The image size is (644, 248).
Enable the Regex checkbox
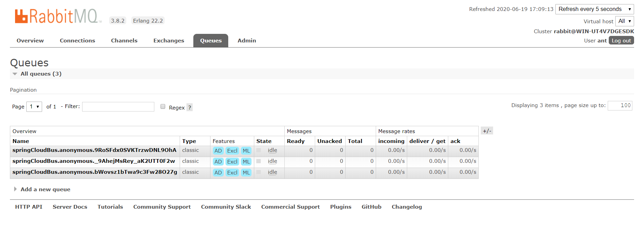[x=163, y=106]
